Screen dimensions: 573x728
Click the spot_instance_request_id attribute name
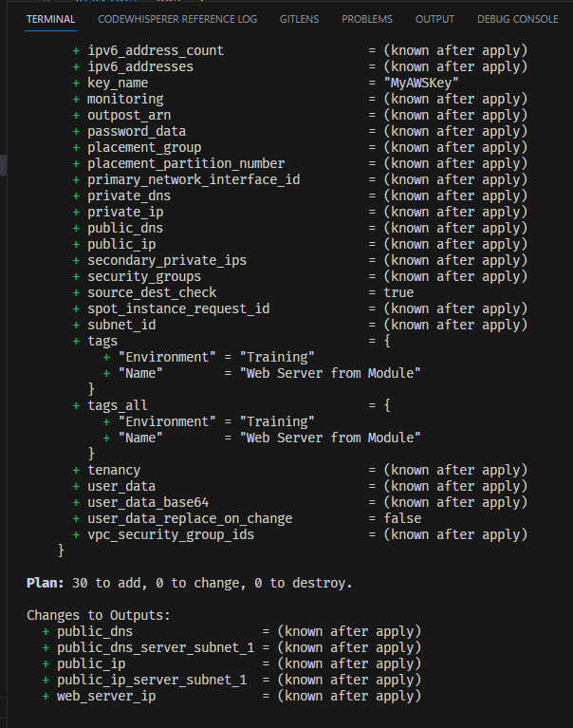(x=178, y=308)
